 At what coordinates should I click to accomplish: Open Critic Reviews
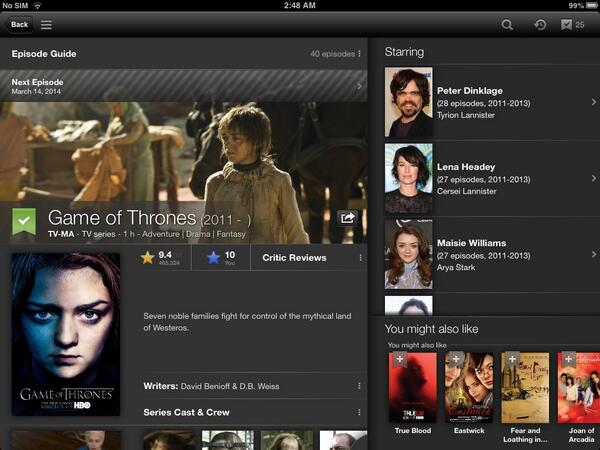[294, 258]
